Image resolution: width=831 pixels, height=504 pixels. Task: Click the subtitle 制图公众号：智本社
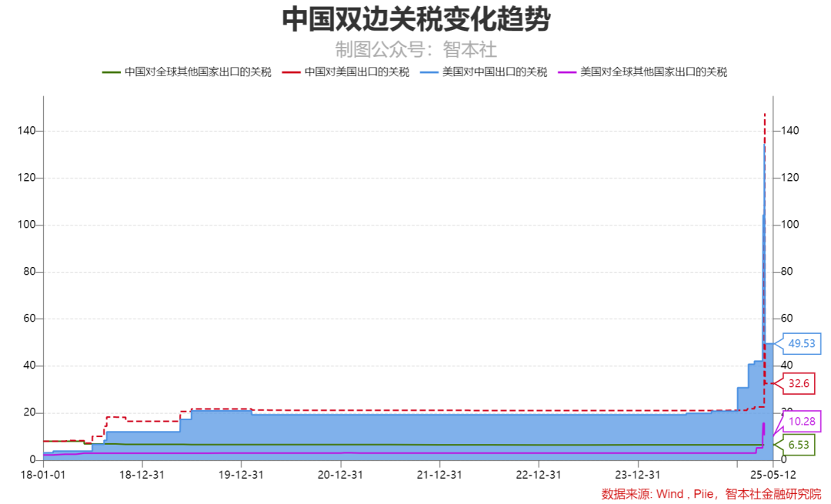pos(416,50)
